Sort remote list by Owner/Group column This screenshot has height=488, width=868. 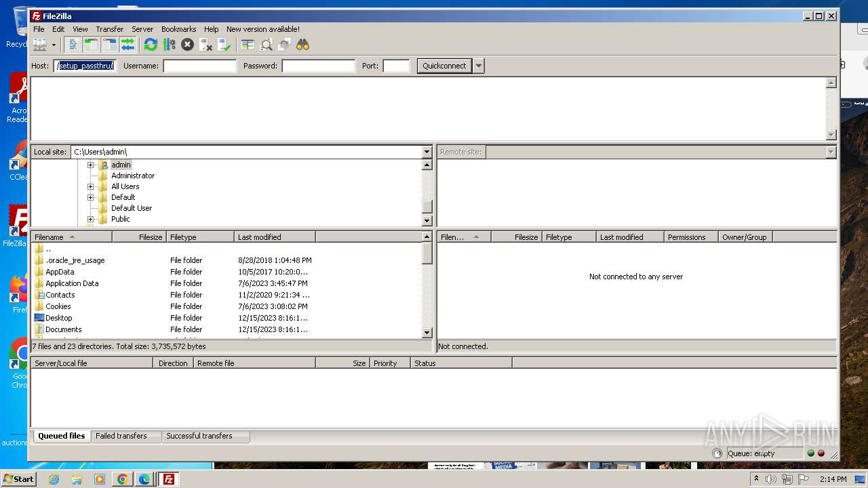(x=745, y=237)
